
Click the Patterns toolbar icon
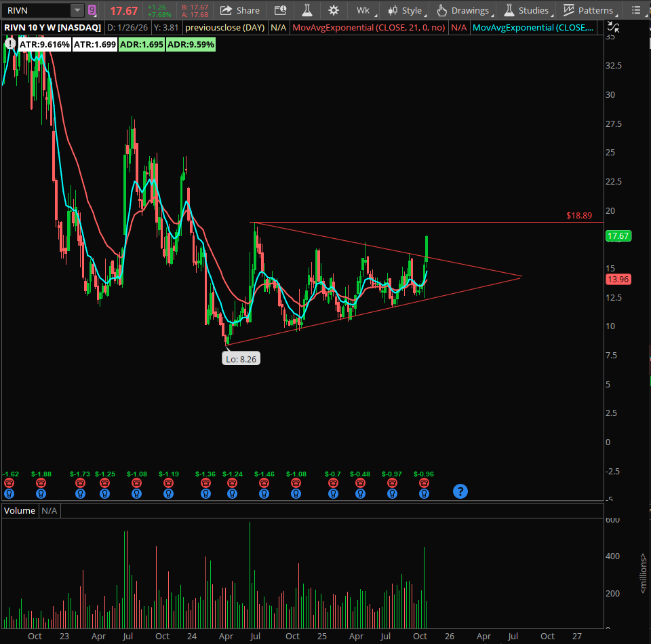pos(589,10)
